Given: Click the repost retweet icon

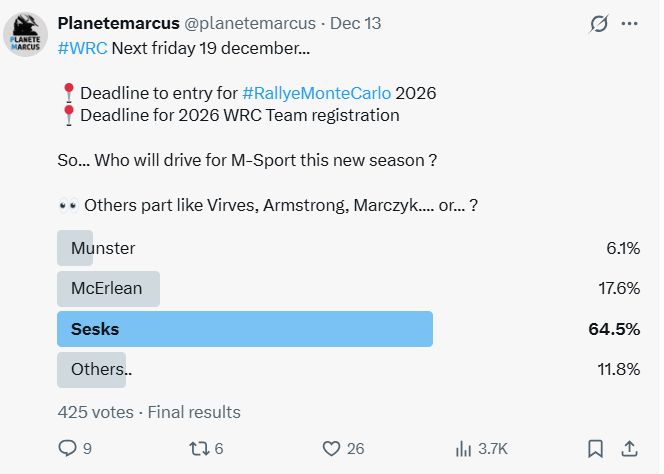Looking at the screenshot, I should click(196, 449).
